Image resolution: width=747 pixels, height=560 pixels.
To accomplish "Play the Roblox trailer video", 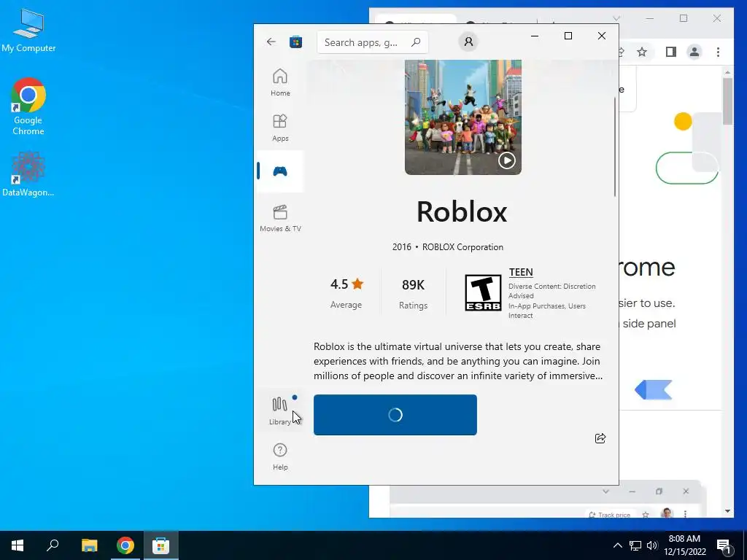I will click(x=506, y=160).
